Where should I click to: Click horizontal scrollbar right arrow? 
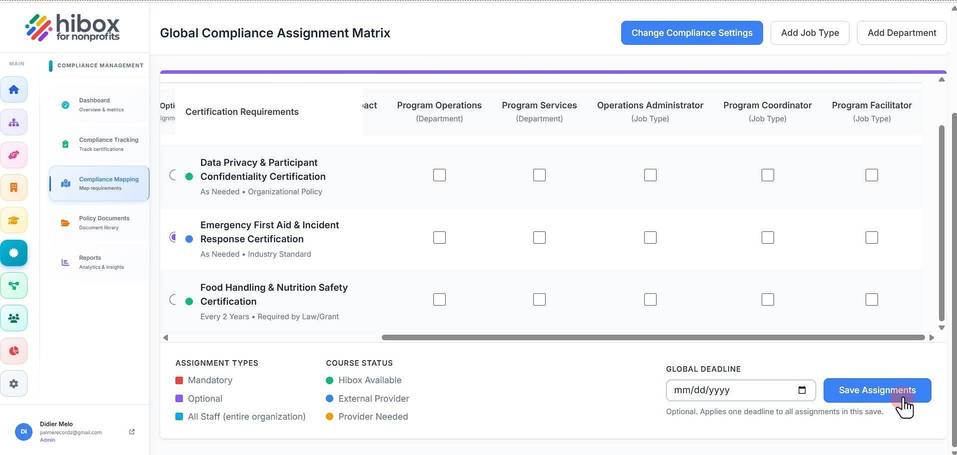[x=932, y=337]
